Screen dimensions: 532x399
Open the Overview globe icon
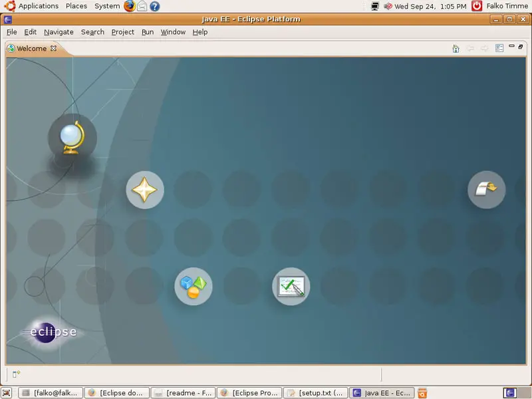[72, 138]
